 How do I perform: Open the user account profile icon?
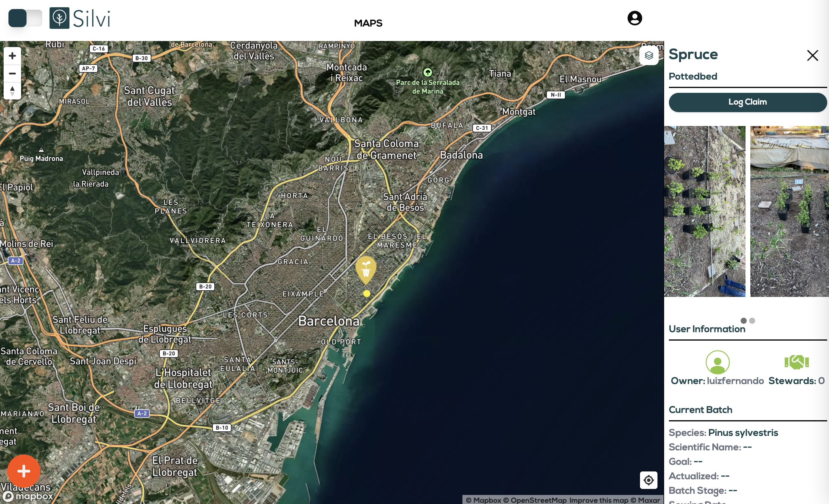tap(635, 18)
